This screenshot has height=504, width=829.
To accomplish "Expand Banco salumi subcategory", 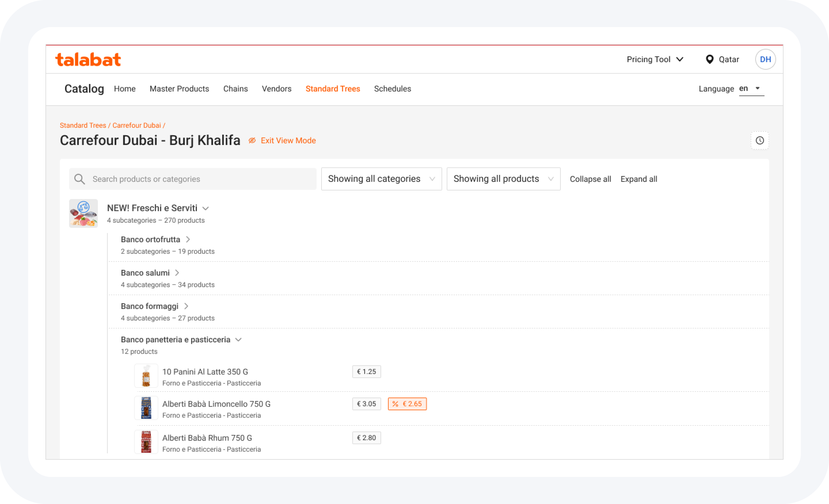I will click(x=177, y=273).
